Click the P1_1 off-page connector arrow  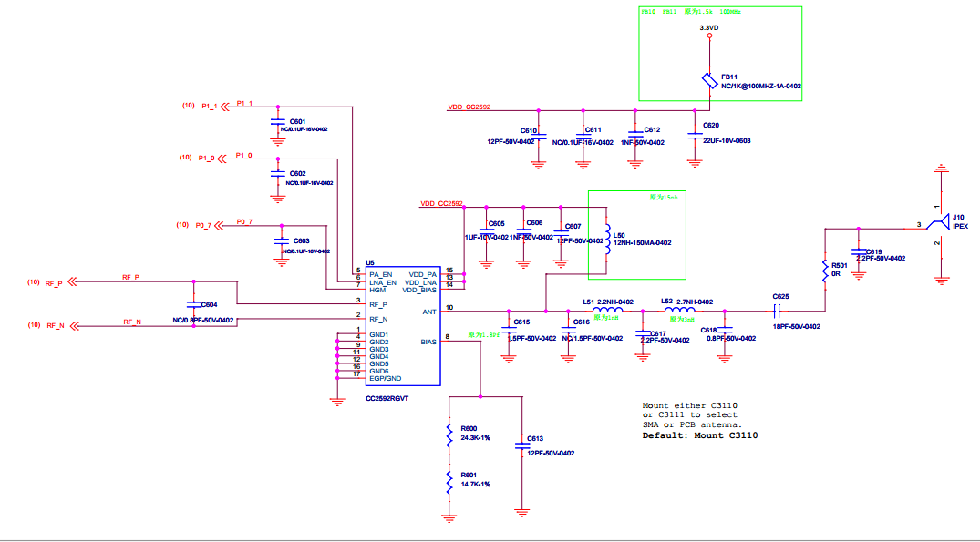point(224,107)
